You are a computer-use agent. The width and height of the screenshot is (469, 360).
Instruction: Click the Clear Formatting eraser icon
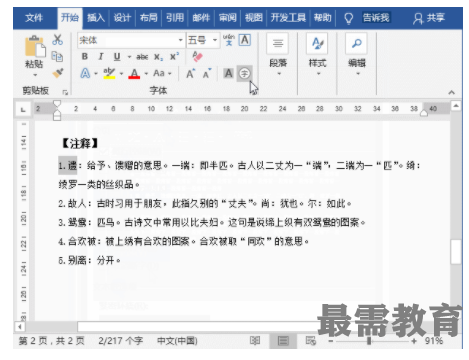[197, 57]
